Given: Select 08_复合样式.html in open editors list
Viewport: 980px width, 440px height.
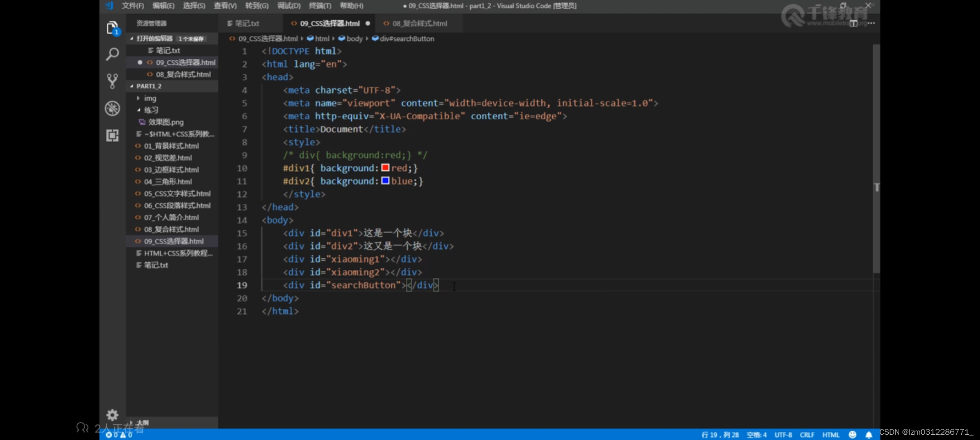Looking at the screenshot, I should [x=172, y=74].
